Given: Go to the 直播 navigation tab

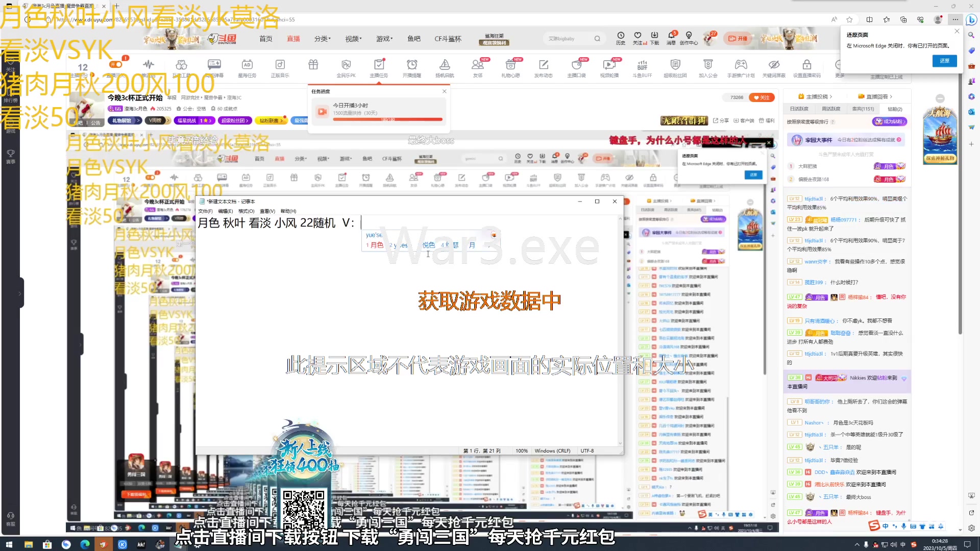Looking at the screenshot, I should [293, 39].
